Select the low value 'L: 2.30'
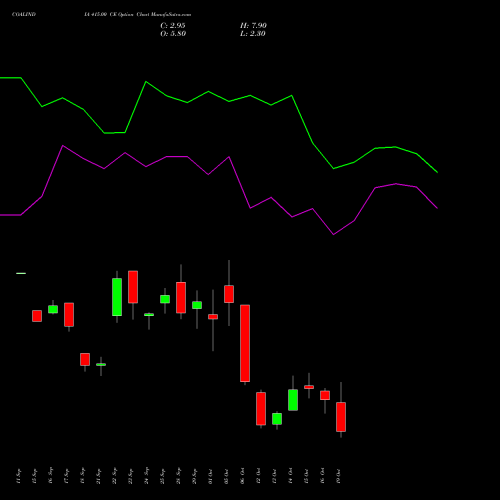 point(253,34)
